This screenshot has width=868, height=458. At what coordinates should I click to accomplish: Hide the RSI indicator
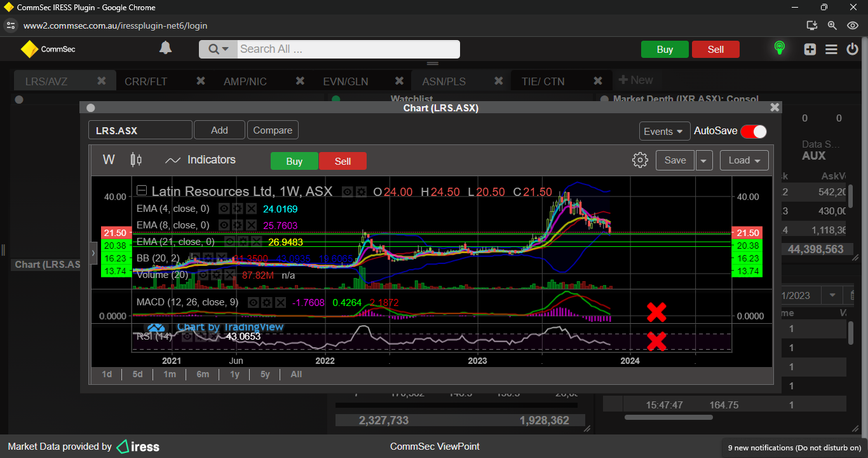(187, 336)
